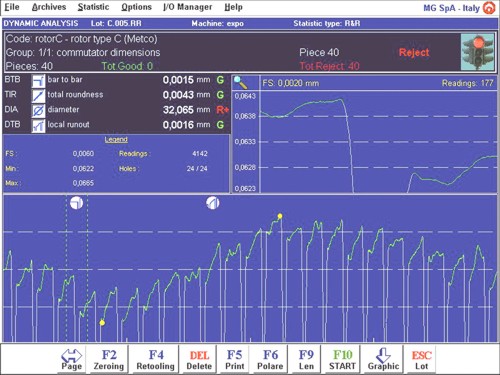This screenshot has height=375, width=500.
Task: Click the Graphic down-arrow button
Action: click(x=383, y=359)
